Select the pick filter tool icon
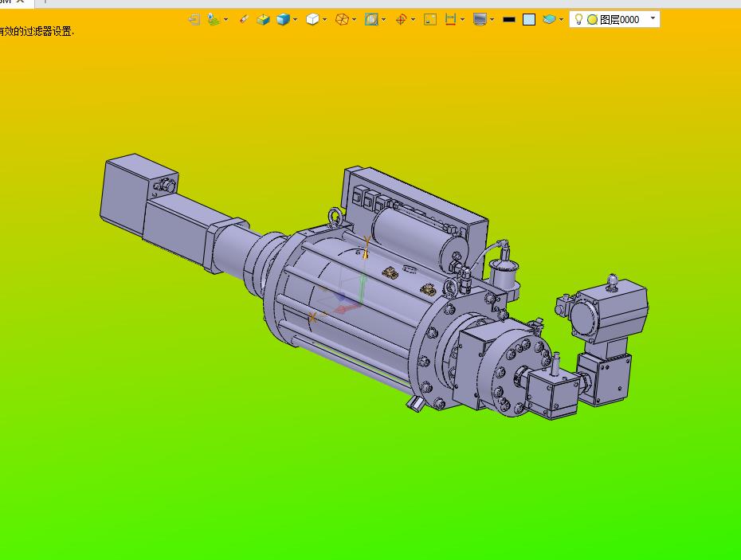This screenshot has width=741, height=560. point(214,19)
